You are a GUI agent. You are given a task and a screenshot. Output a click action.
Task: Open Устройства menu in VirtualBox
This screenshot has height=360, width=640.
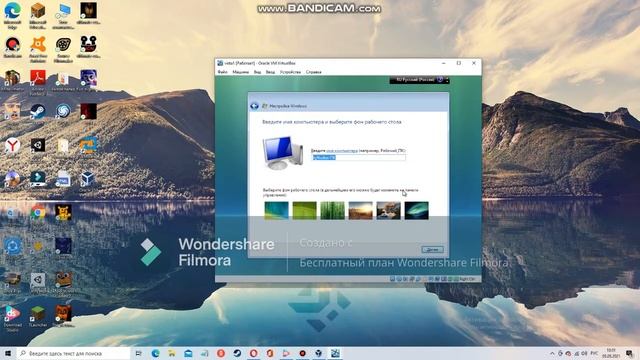[x=290, y=72]
